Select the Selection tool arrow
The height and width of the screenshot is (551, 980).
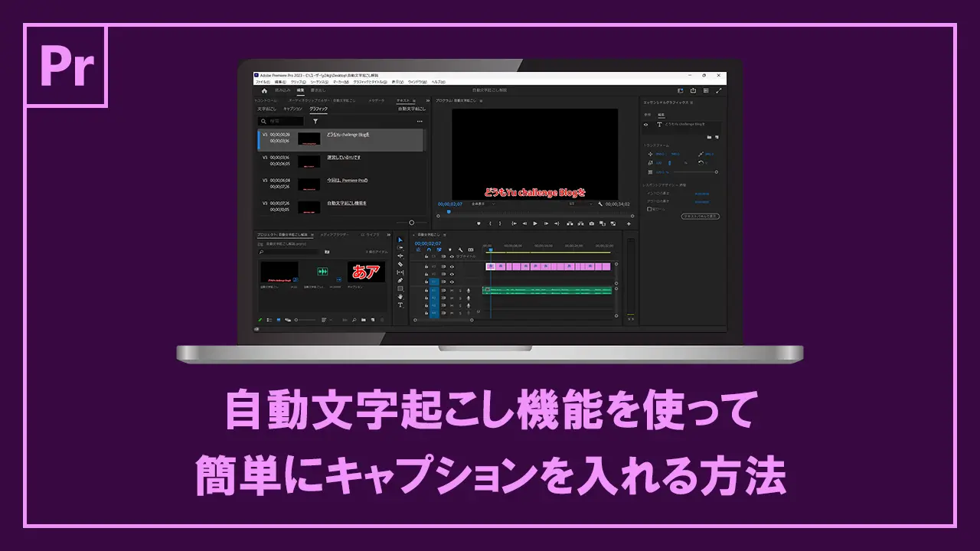click(400, 240)
